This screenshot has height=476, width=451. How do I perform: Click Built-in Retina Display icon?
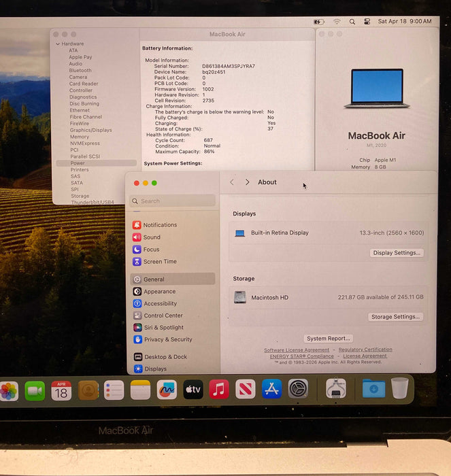239,233
